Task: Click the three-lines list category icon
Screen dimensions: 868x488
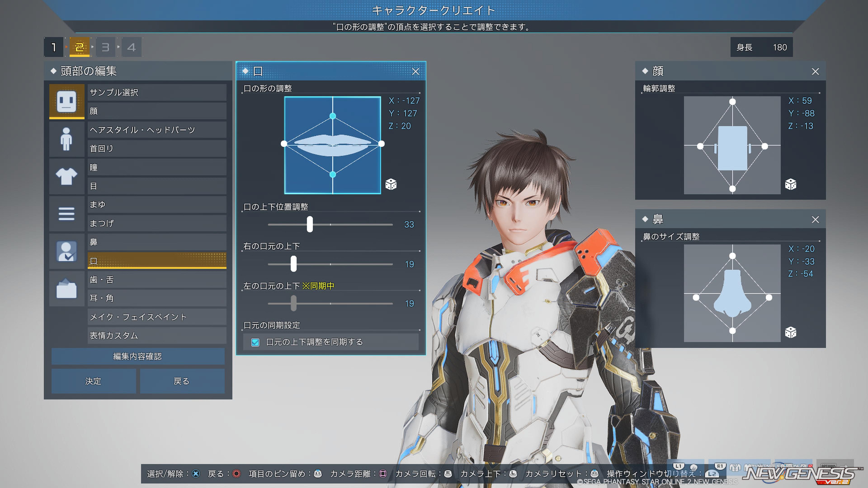Action: (66, 214)
